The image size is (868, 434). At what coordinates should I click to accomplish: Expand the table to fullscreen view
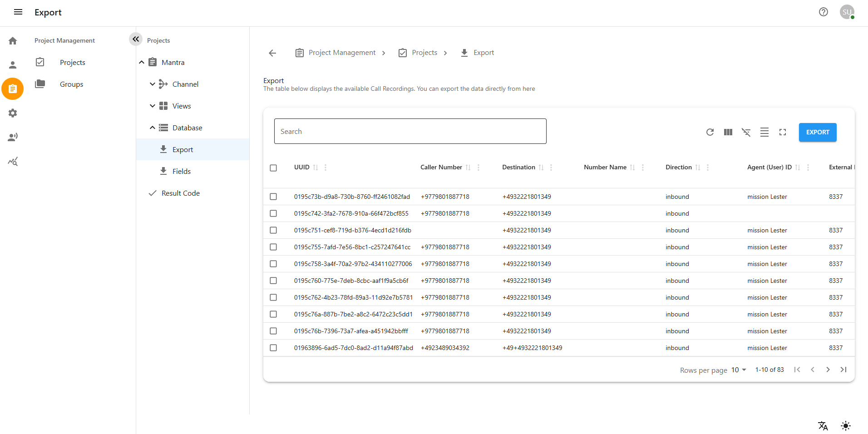click(x=782, y=132)
